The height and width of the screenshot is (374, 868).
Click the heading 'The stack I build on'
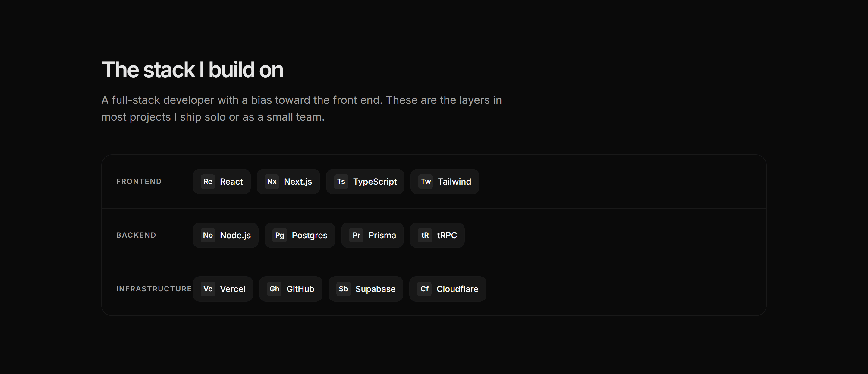point(192,70)
